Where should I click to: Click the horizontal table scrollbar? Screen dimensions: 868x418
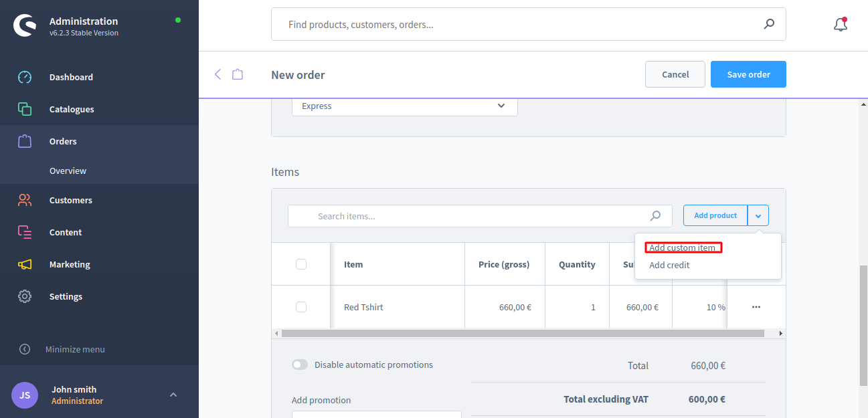[x=523, y=333]
